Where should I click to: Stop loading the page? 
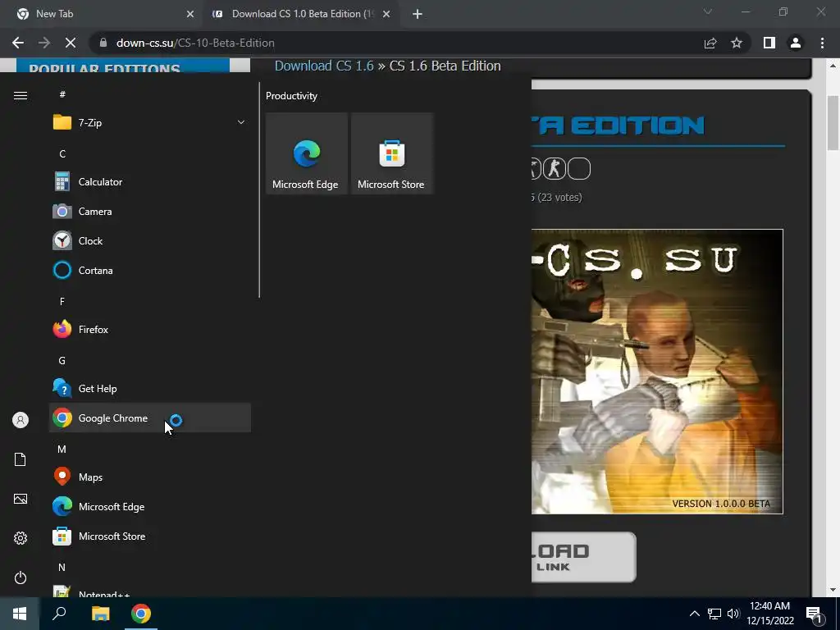[71, 43]
